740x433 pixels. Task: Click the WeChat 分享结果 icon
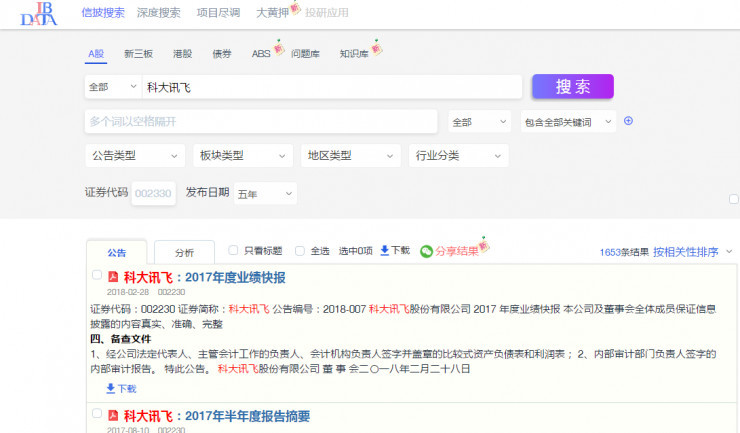click(426, 251)
